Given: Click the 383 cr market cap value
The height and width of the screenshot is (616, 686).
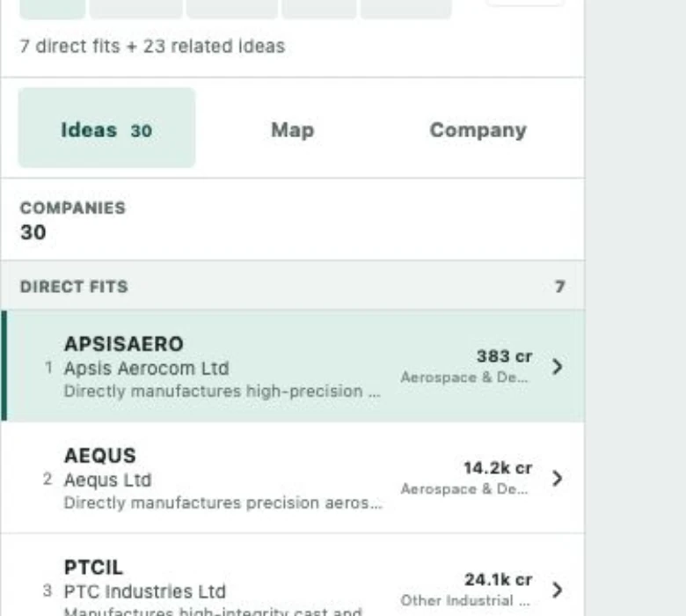Looking at the screenshot, I should 504,356.
